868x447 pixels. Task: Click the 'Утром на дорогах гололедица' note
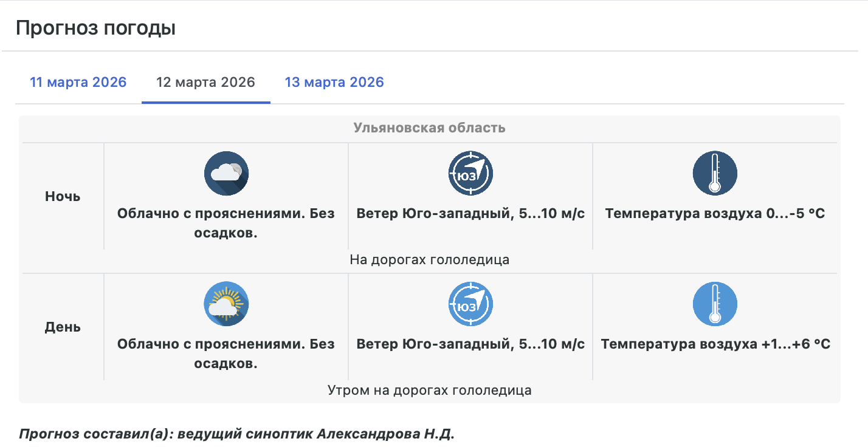429,390
